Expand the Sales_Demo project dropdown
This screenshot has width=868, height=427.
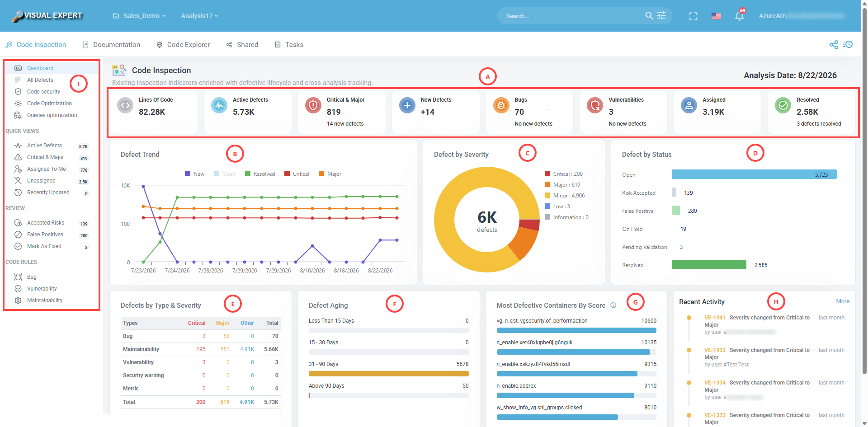tap(140, 16)
